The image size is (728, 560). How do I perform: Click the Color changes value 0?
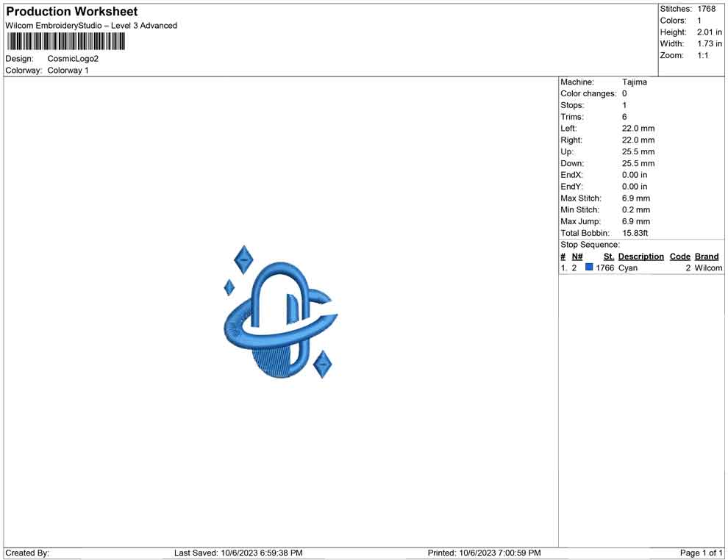point(624,94)
